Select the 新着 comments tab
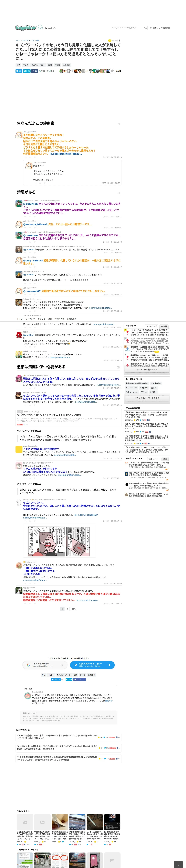This screenshot has width=186, height=868. click(165, 459)
